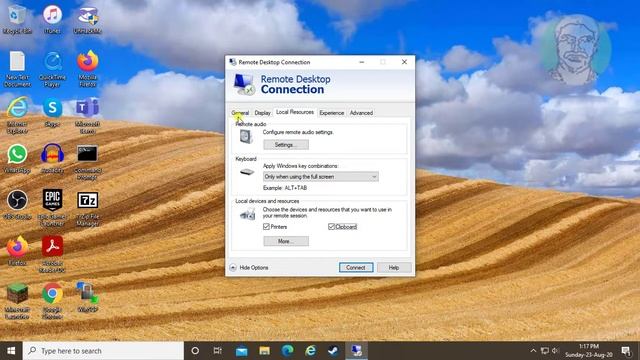Click the Remote Desktop Connection taskbar icon
Screen dimensions: 640x360
[x=357, y=351]
